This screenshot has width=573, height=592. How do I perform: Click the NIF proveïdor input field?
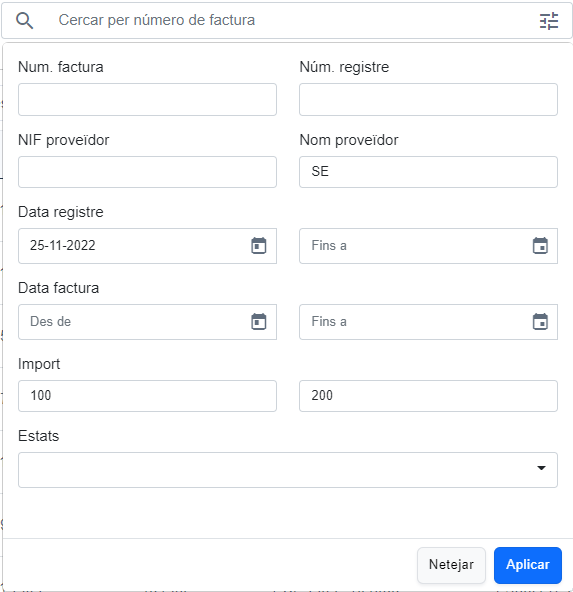coord(147,172)
